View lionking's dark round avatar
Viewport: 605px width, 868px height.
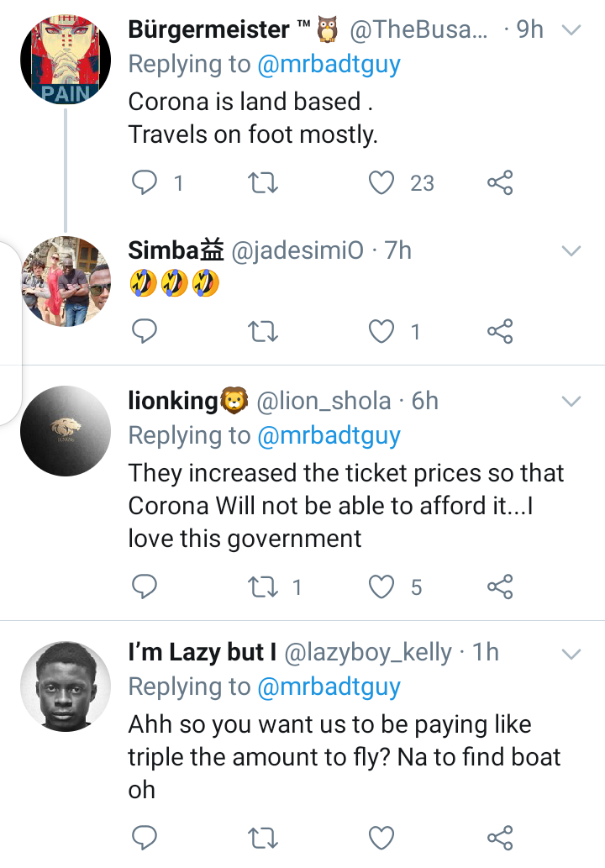66,432
